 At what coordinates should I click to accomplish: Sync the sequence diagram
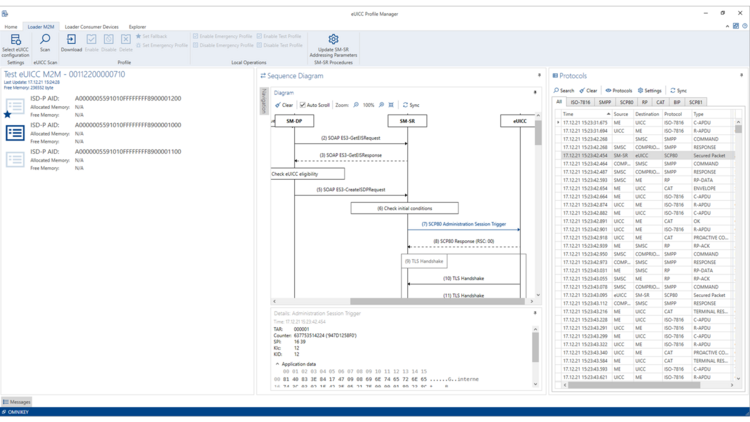411,105
